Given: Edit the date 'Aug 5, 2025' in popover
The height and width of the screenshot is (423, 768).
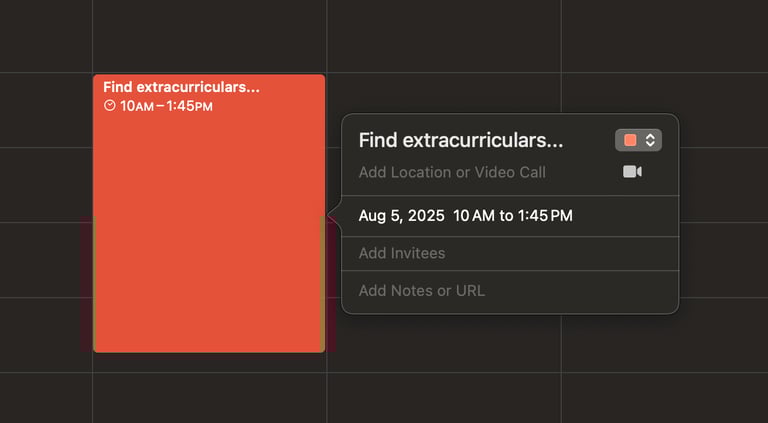Looking at the screenshot, I should point(402,216).
